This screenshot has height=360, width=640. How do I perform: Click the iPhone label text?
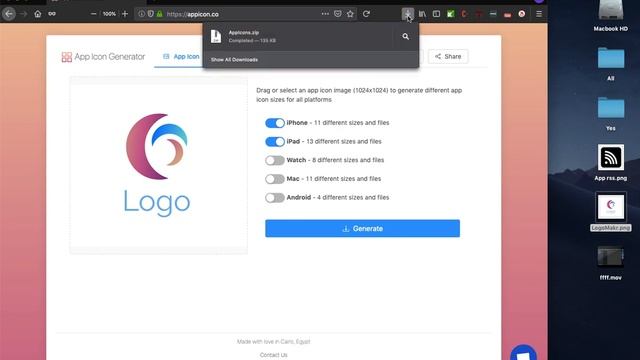point(297,122)
